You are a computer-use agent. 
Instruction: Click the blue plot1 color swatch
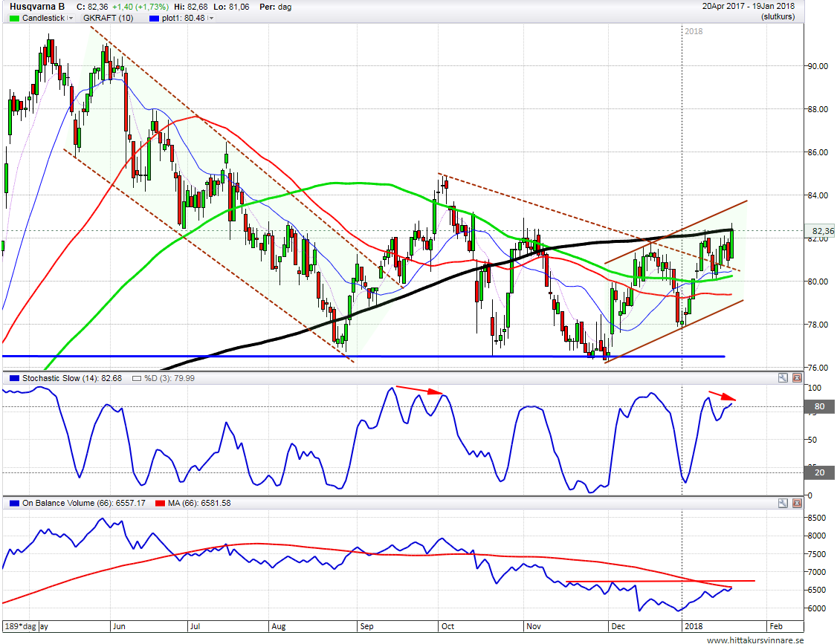155,18
